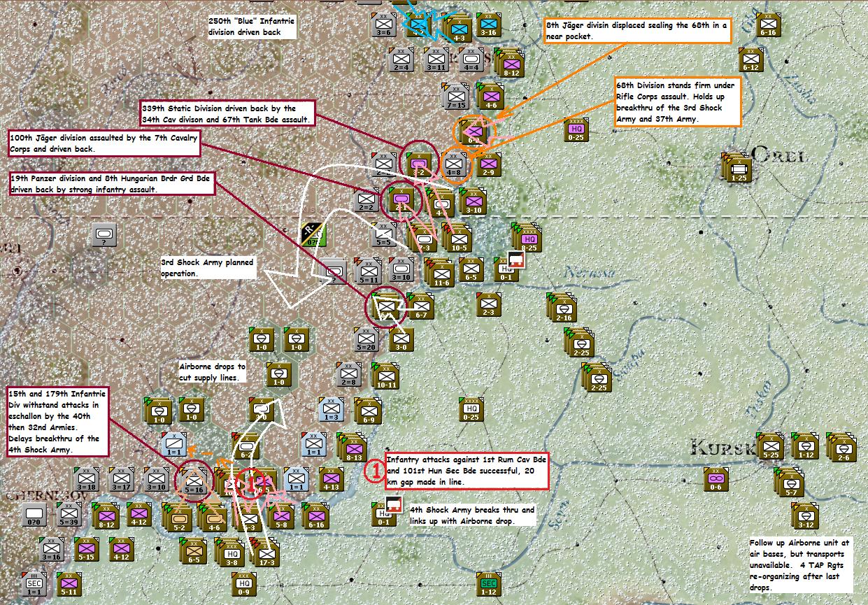Select the 1-25 unit at Orel
Screen dimensions: 868x605
coord(737,168)
